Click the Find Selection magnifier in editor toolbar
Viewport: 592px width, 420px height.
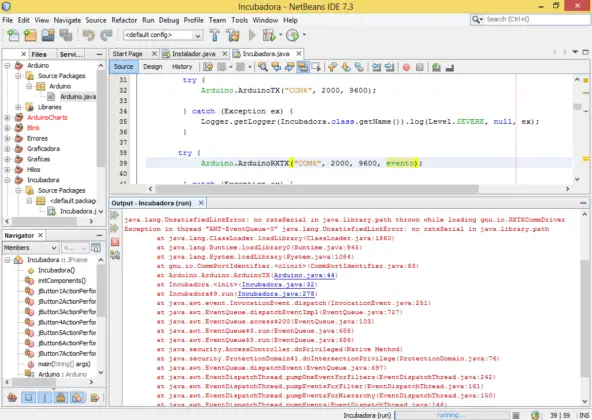coord(263,67)
